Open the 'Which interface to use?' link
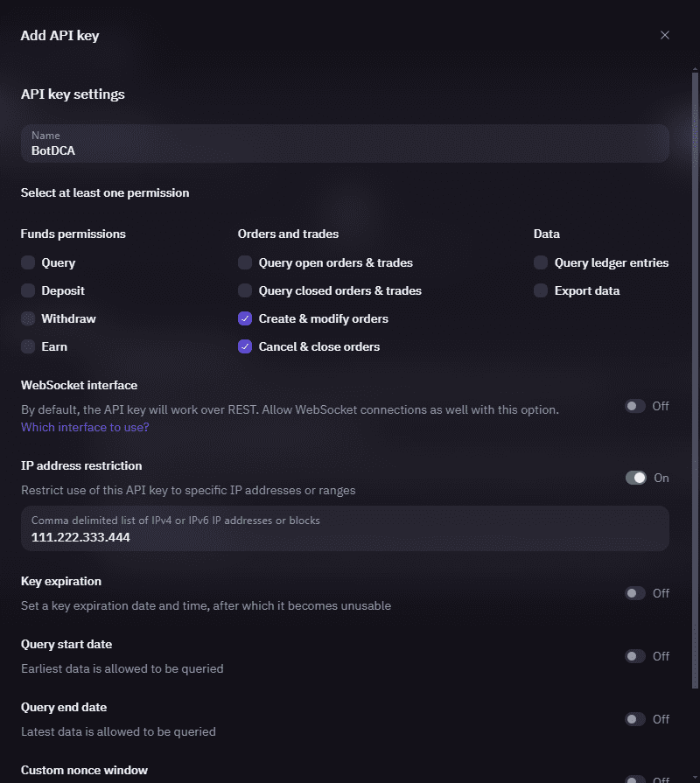 (x=85, y=428)
